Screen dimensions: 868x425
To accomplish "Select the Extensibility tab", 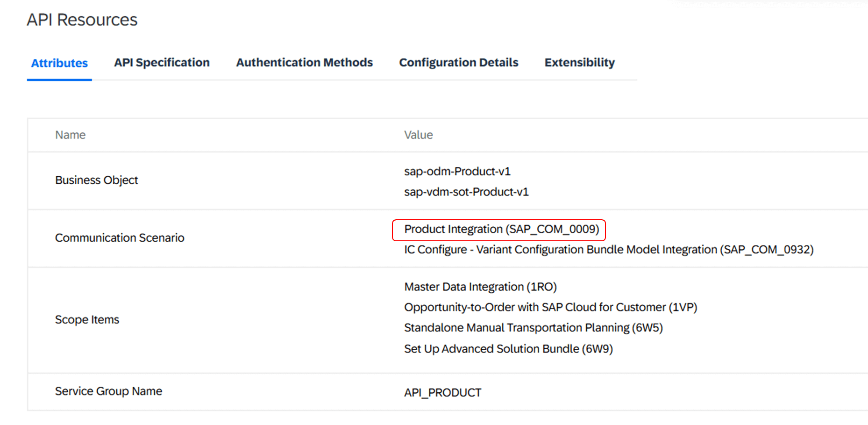I will (x=579, y=63).
